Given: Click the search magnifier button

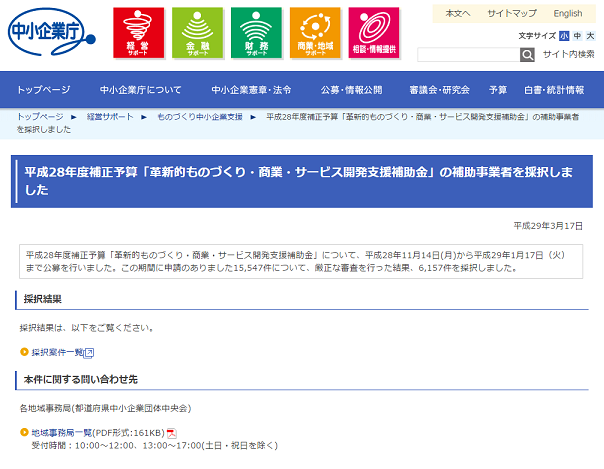Looking at the screenshot, I should click(x=527, y=55).
